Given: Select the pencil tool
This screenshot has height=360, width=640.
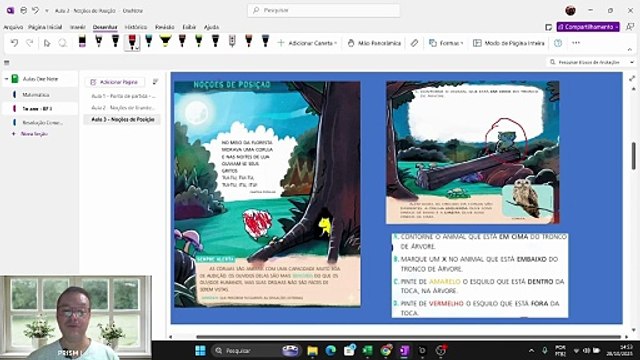Looking at the screenshot, I should [232, 41].
